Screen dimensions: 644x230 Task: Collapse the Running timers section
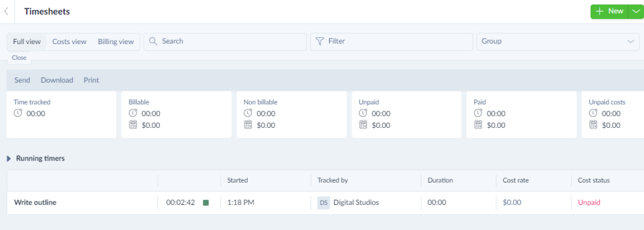(x=9, y=158)
